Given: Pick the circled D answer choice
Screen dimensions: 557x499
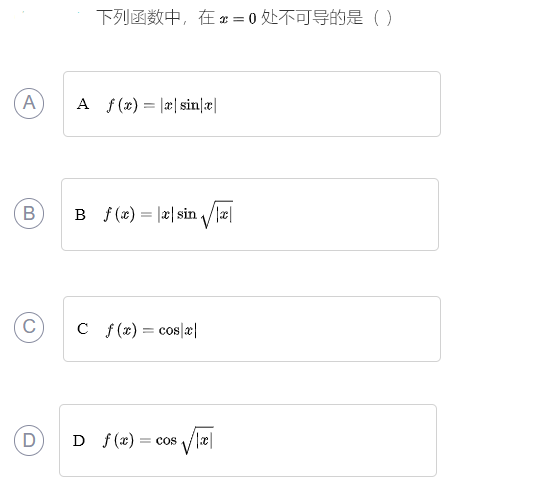Looking at the screenshot, I should click(x=29, y=440).
